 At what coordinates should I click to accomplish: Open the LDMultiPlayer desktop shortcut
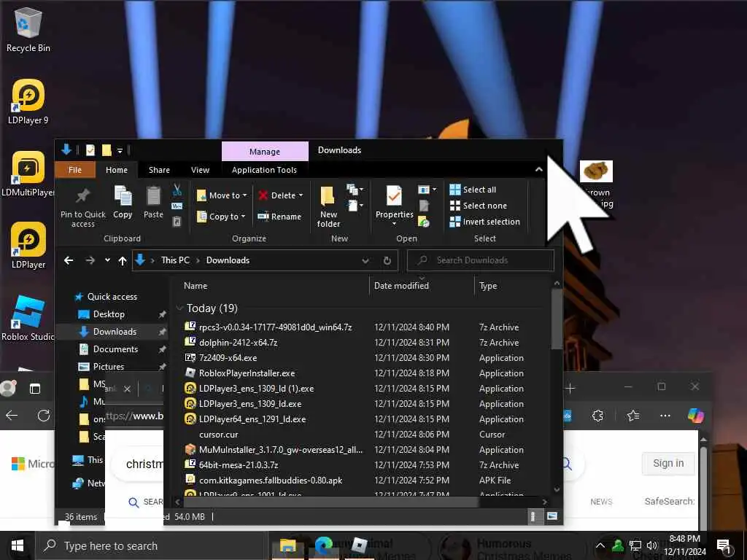point(28,174)
